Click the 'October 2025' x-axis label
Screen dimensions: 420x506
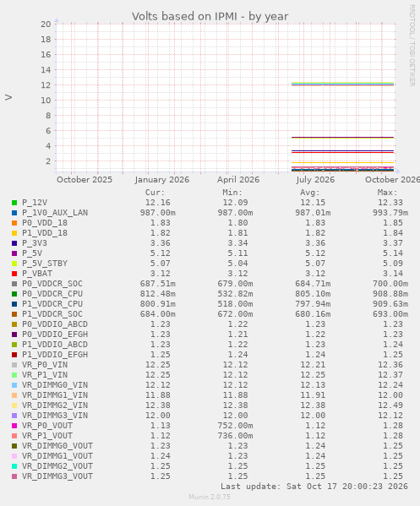[x=85, y=180]
